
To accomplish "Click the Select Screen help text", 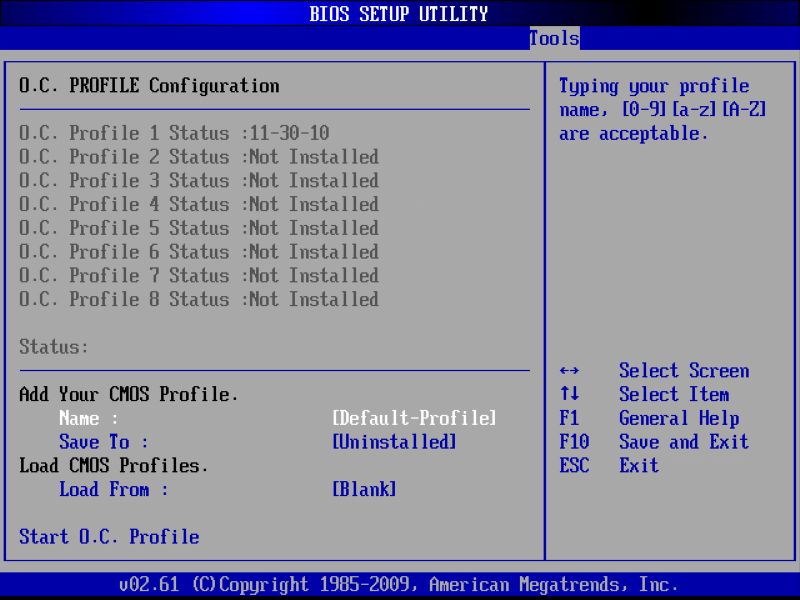I will tap(684, 371).
